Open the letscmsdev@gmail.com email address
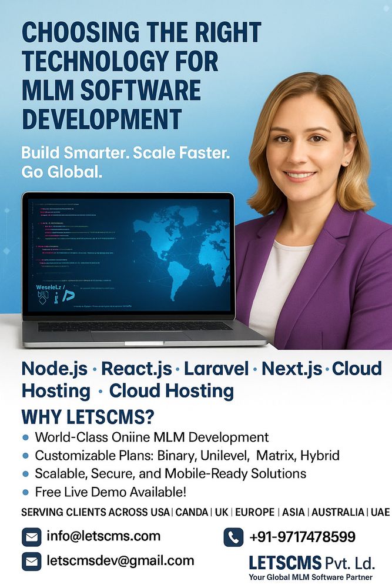 tap(120, 560)
